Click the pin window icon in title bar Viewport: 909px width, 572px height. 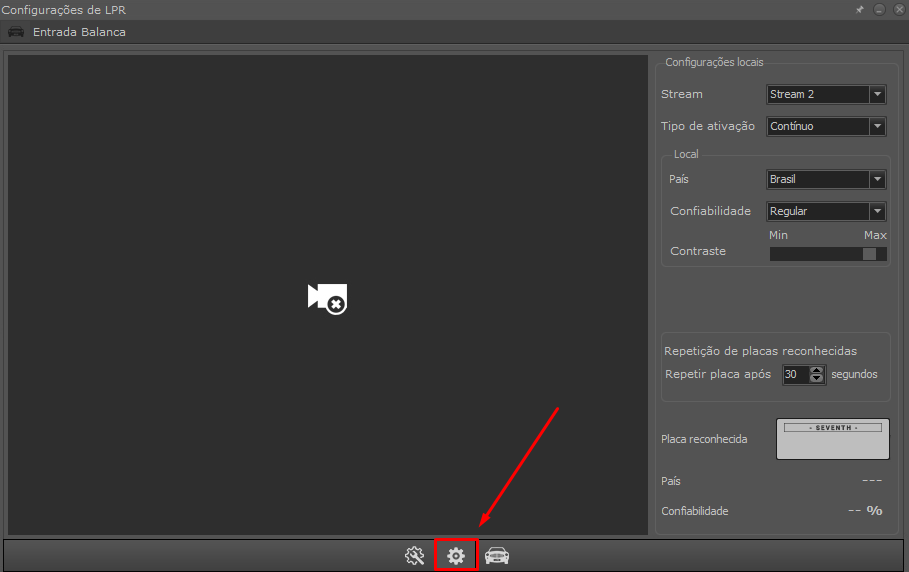[x=860, y=9]
